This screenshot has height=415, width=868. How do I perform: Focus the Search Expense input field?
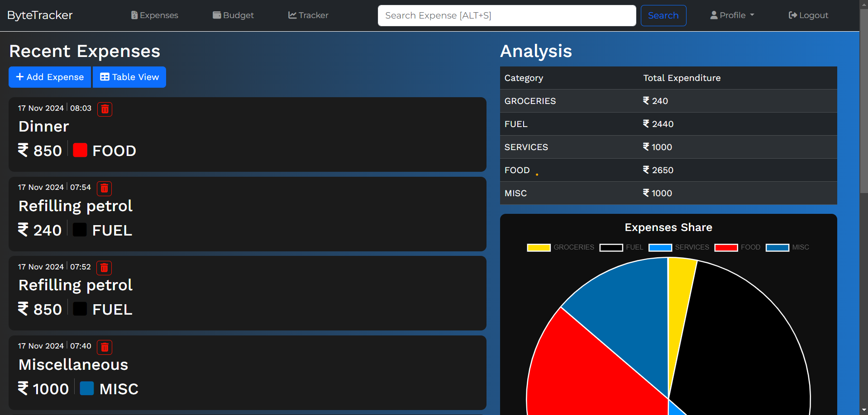507,15
